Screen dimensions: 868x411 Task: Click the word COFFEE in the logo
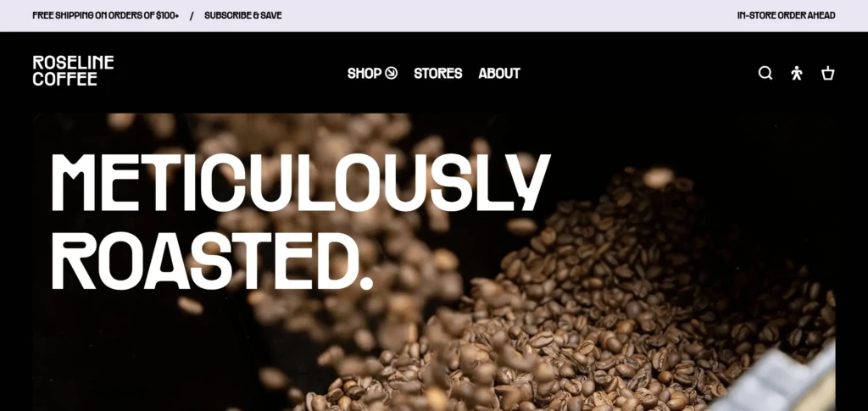coord(64,79)
